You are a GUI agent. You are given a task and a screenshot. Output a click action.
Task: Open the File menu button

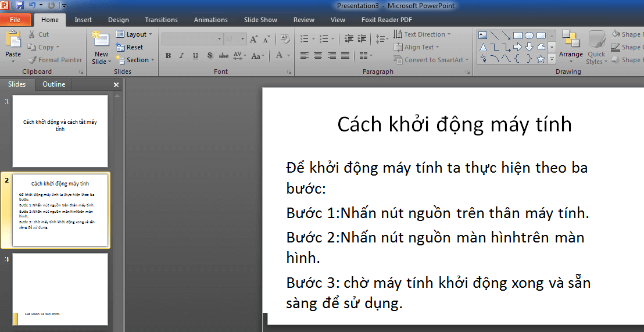pos(15,20)
